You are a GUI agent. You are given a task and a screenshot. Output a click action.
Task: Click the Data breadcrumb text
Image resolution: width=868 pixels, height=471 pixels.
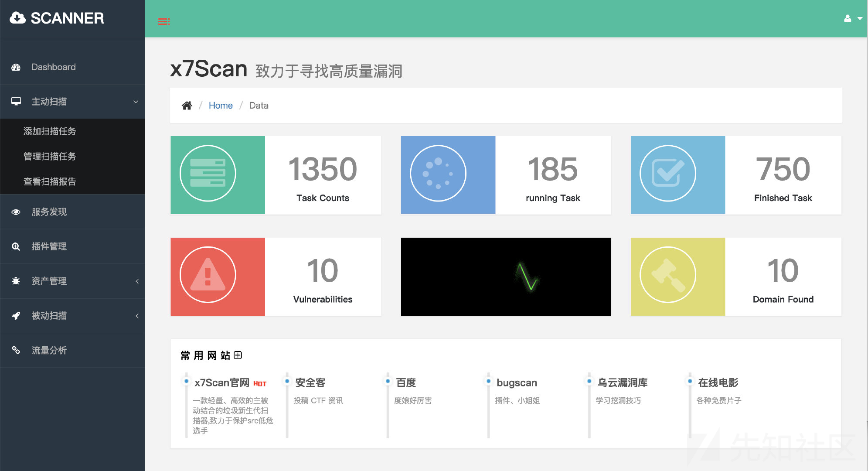pos(259,106)
